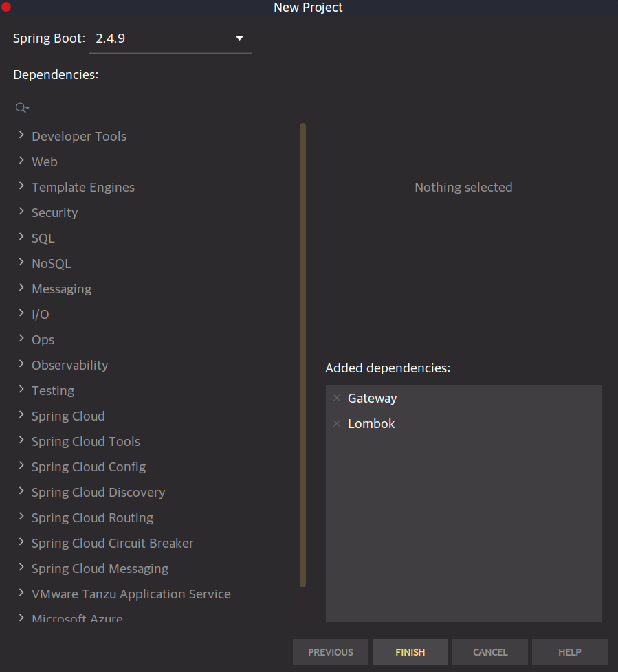Image resolution: width=618 pixels, height=672 pixels.
Task: Open Help from the dialog
Action: coord(569,651)
